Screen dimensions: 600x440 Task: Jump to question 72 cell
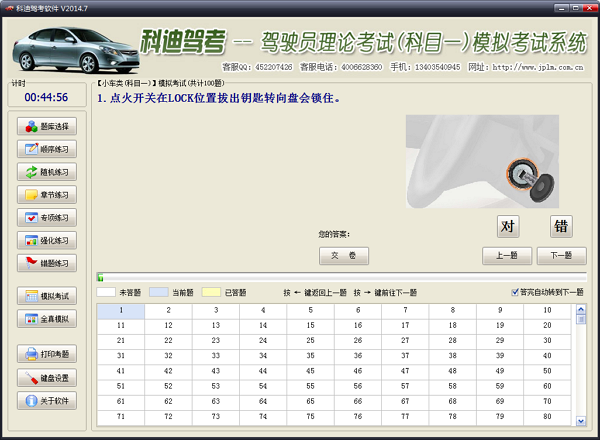(x=168, y=417)
